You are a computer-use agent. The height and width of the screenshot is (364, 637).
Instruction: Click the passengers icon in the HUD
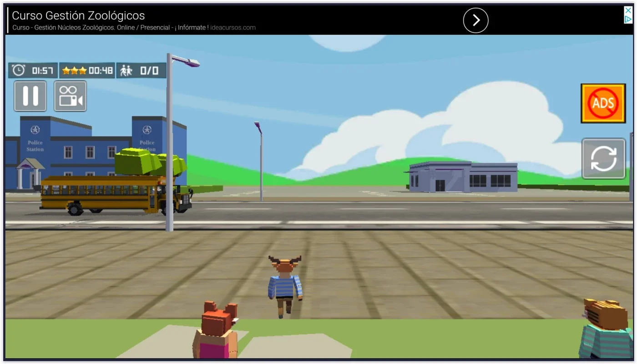(126, 71)
